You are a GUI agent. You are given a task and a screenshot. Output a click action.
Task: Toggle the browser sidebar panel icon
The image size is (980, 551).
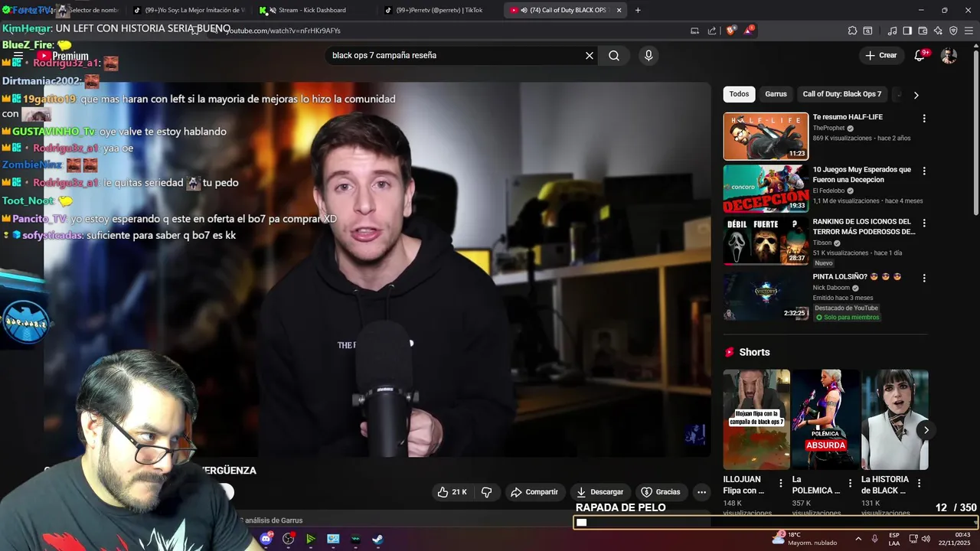point(907,31)
